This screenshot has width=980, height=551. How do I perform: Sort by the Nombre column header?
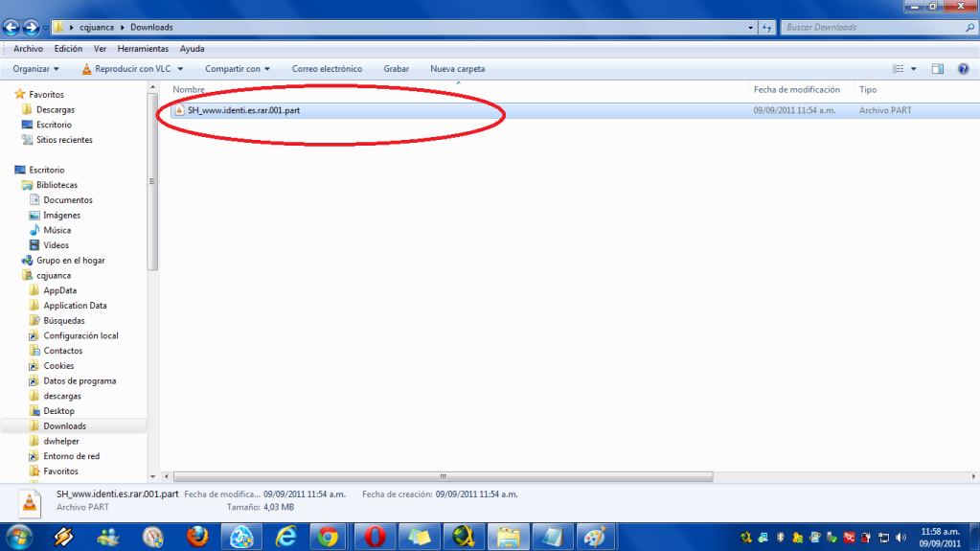point(189,90)
